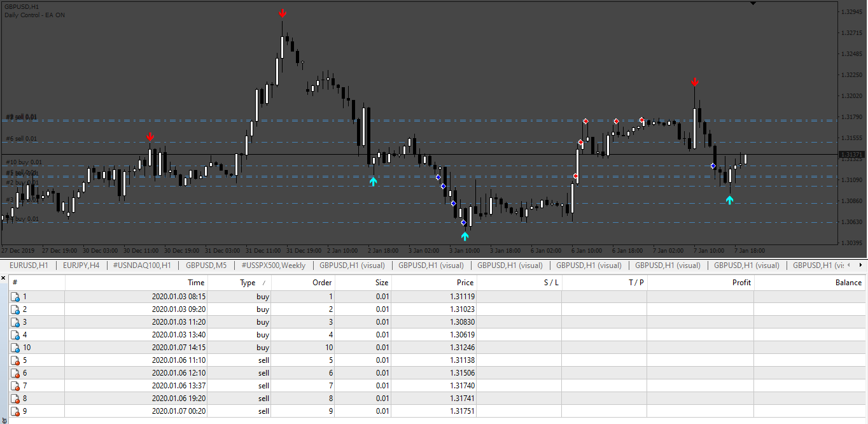Viewport: 868px width, 424px height.
Task: Select the red down arrow above the 1.3275 peak
Action: pos(282,13)
